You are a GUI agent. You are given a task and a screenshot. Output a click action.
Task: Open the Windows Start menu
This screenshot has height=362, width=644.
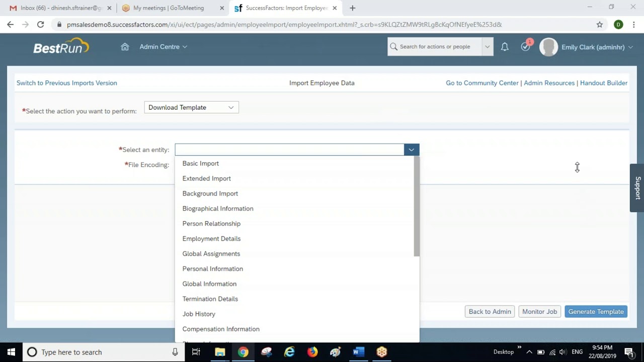11,352
